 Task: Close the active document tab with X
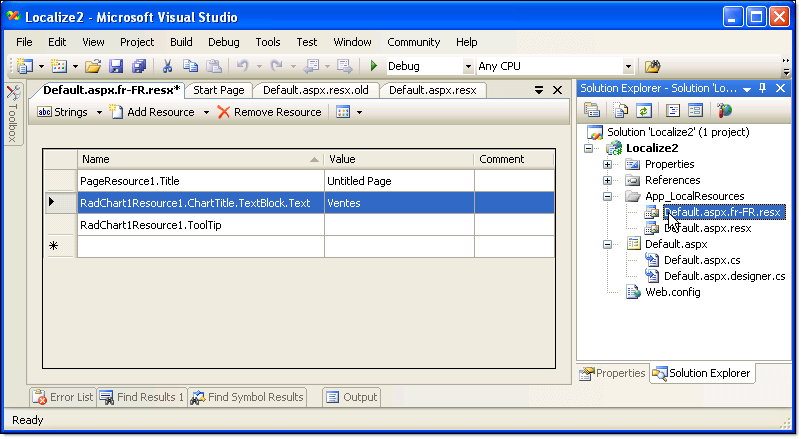pyautogui.click(x=557, y=90)
